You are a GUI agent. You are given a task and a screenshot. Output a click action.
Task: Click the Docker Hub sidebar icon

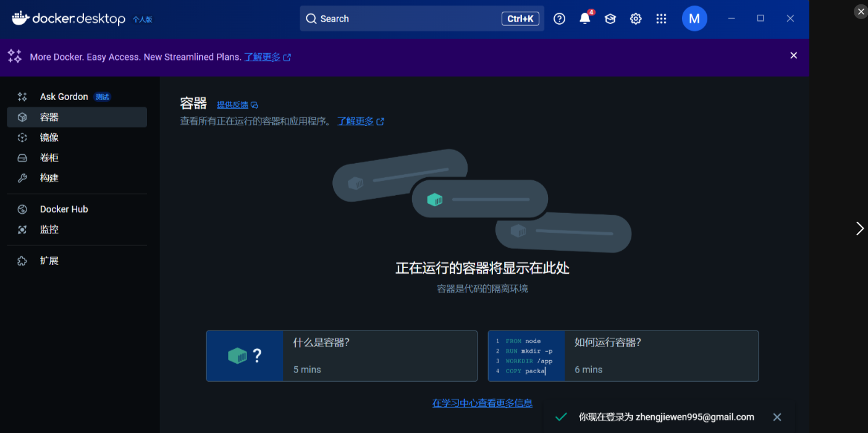pyautogui.click(x=22, y=209)
